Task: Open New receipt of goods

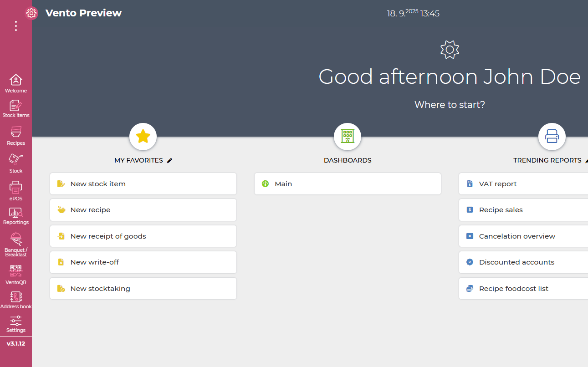Action: pyautogui.click(x=143, y=236)
